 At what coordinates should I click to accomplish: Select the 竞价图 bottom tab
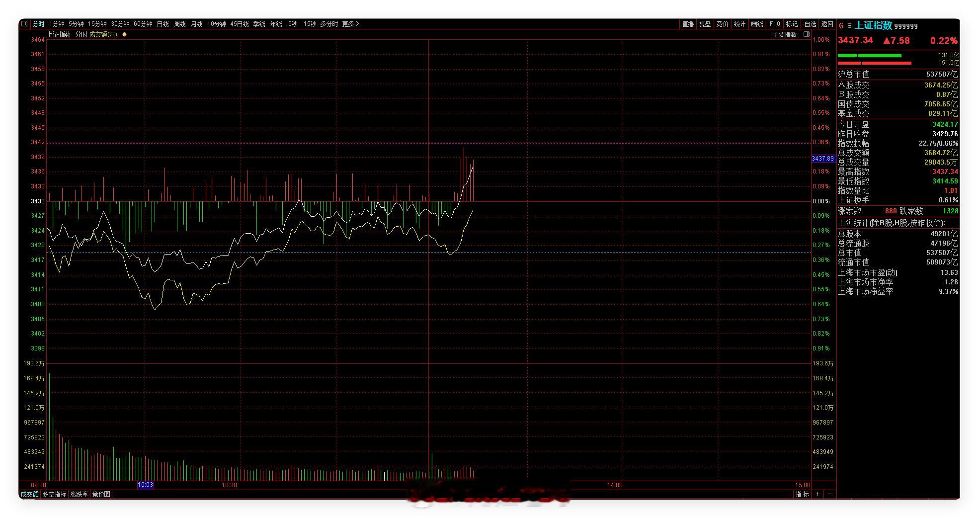(101, 494)
